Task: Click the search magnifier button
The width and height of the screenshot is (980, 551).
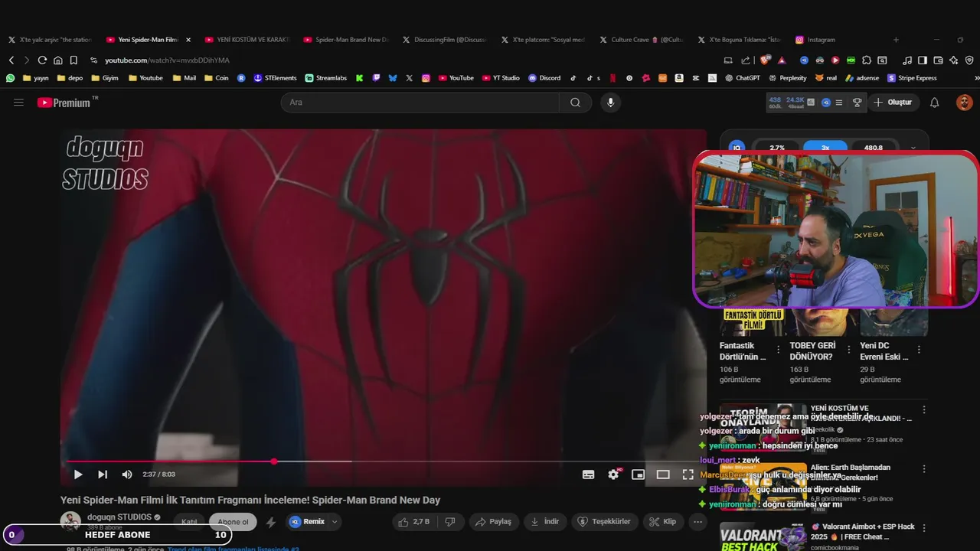Action: click(x=575, y=103)
